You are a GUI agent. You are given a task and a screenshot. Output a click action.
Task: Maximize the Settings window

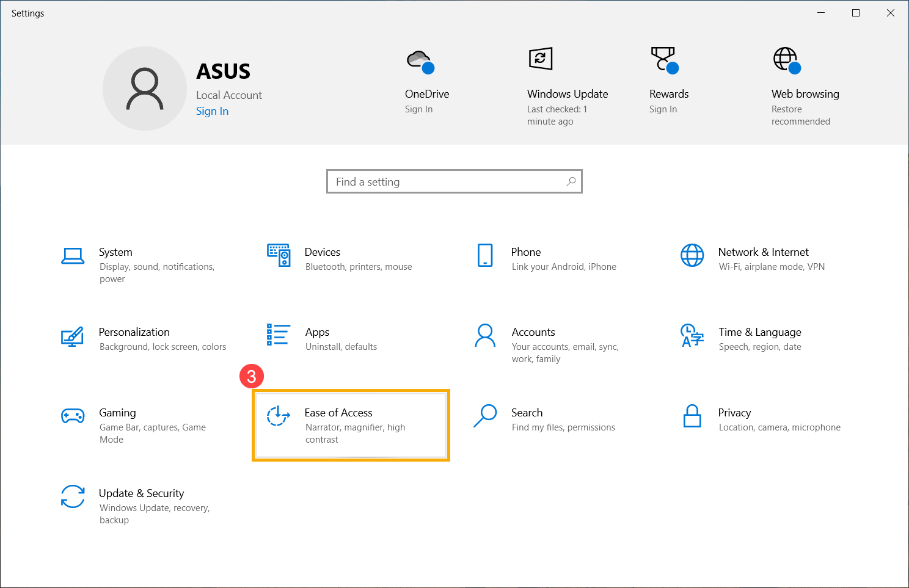pos(856,13)
